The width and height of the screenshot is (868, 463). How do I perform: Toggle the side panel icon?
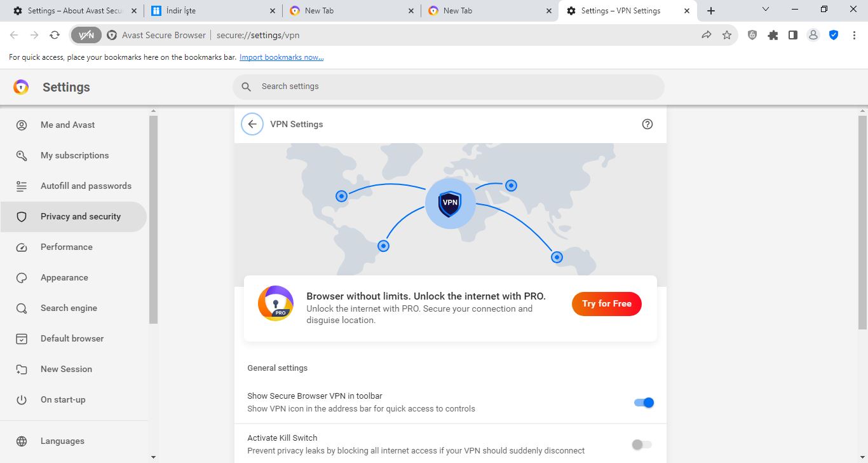click(x=793, y=35)
